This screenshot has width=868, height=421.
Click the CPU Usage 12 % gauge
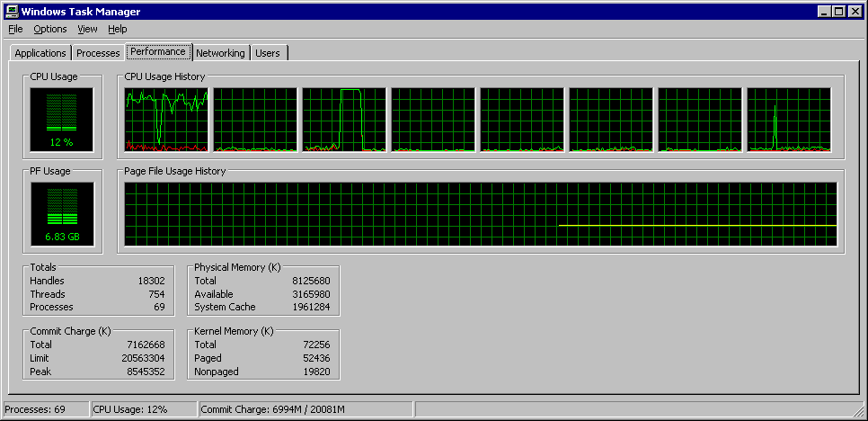(x=61, y=119)
